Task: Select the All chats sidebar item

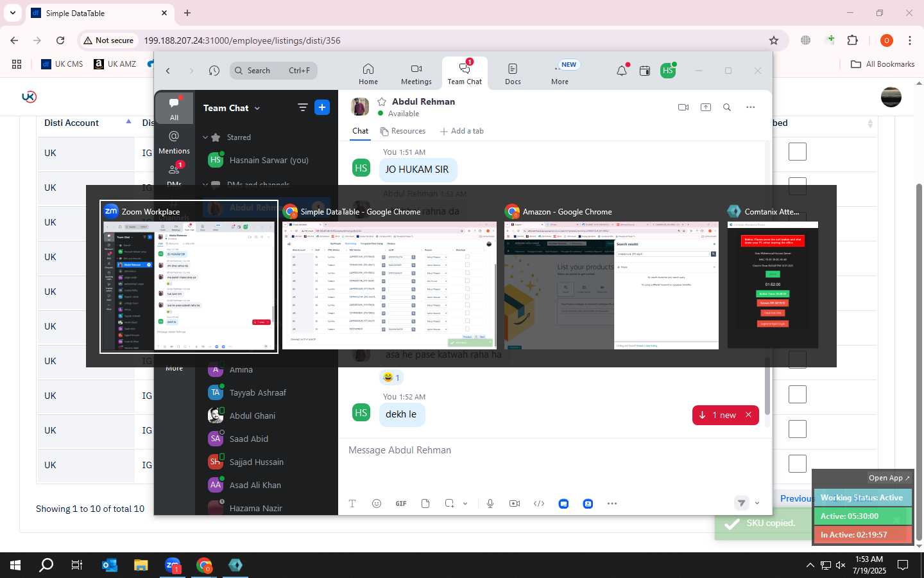Action: (174, 109)
